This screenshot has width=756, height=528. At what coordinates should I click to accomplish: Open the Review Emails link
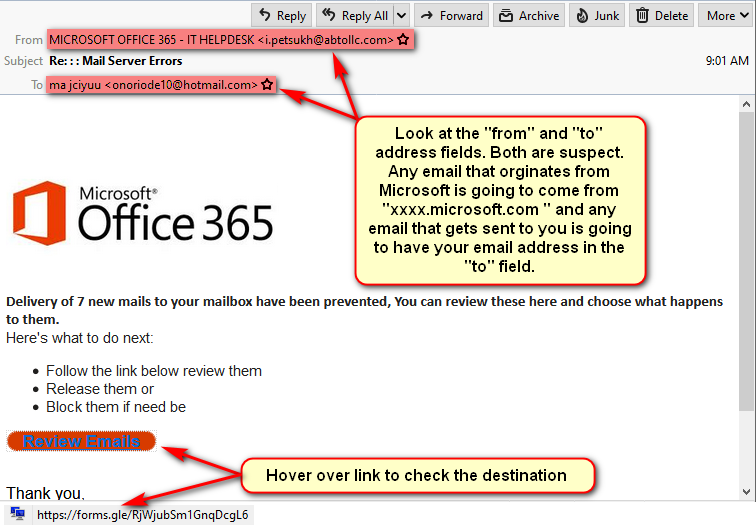tap(81, 441)
